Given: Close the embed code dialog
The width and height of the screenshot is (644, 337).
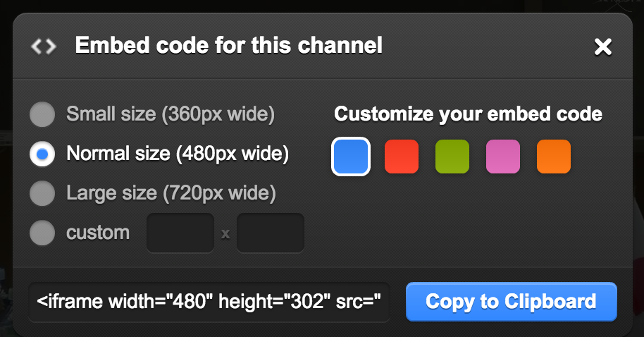Looking at the screenshot, I should (x=603, y=47).
